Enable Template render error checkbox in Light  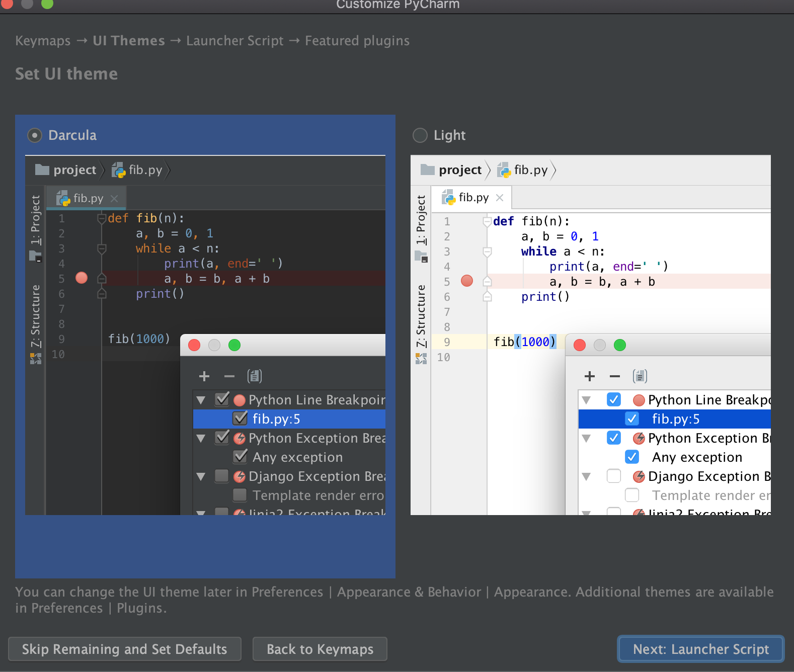click(x=632, y=495)
